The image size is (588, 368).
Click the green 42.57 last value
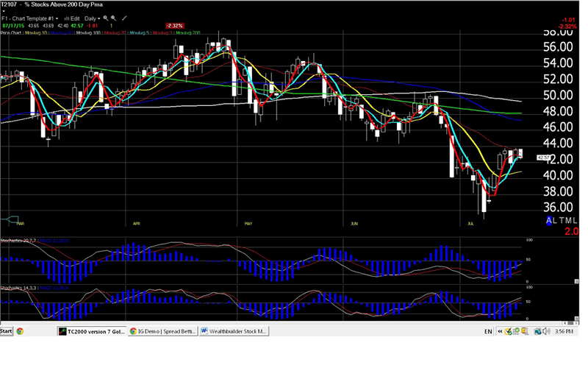click(x=77, y=26)
